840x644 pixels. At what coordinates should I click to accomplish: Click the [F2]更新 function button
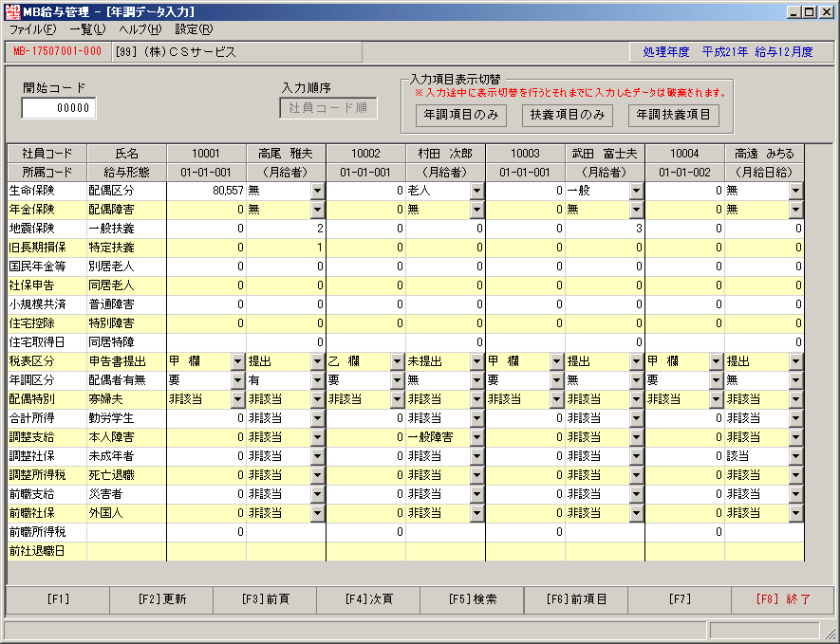tap(161, 599)
